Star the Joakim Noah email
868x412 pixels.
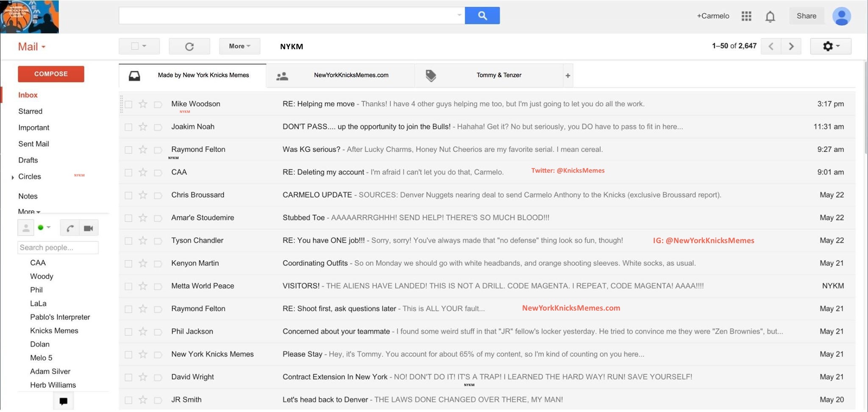(143, 127)
